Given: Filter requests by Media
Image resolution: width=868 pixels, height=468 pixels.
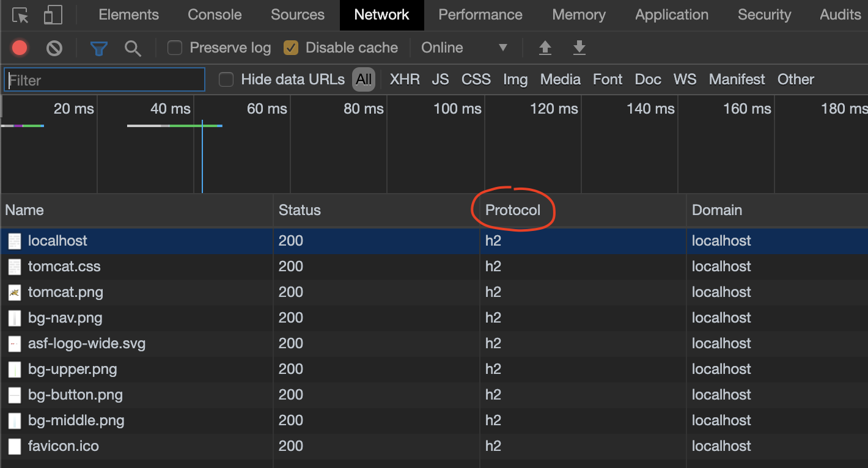Looking at the screenshot, I should click(561, 79).
